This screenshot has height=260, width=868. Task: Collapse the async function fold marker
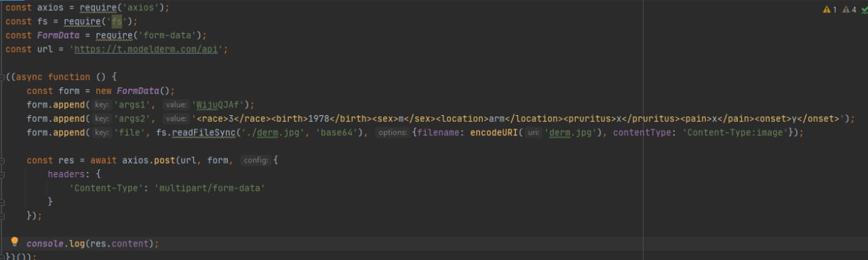coord(3,77)
